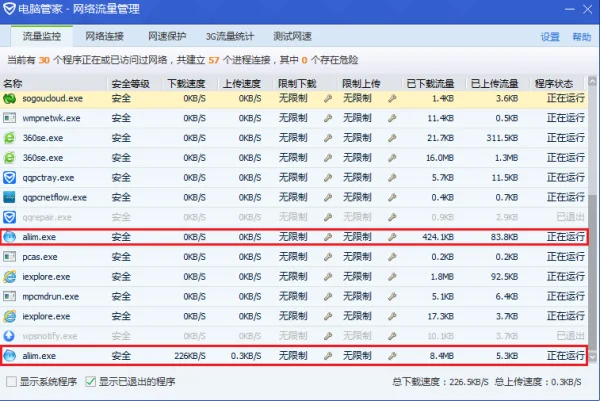Sort by the 已下载流量 column header
The height and width of the screenshot is (401, 600).
coord(434,83)
